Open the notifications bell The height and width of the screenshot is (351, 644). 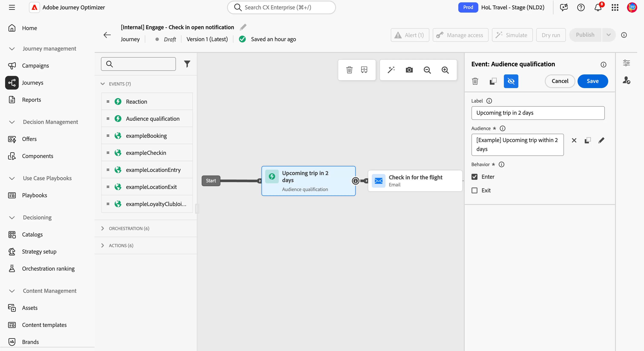pyautogui.click(x=598, y=7)
